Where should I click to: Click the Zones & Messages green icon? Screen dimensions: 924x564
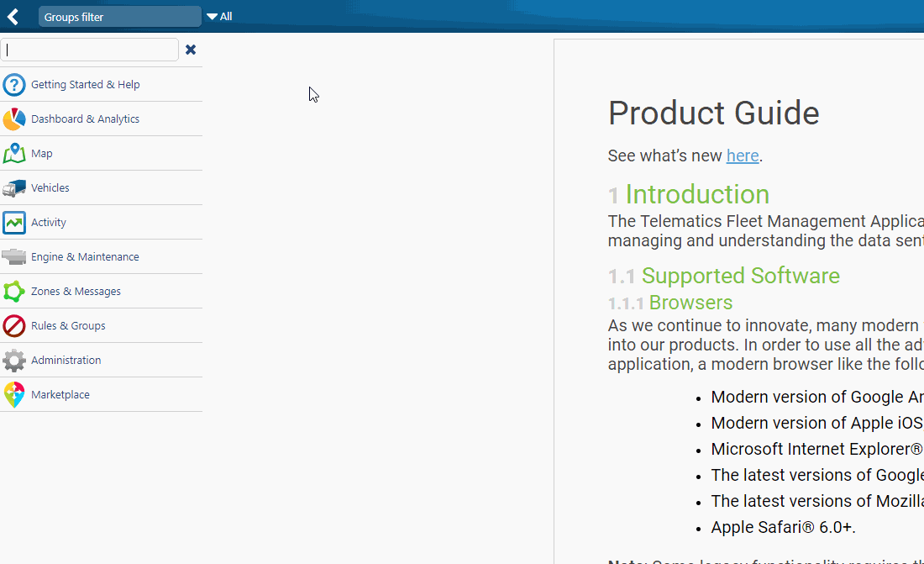coord(14,292)
